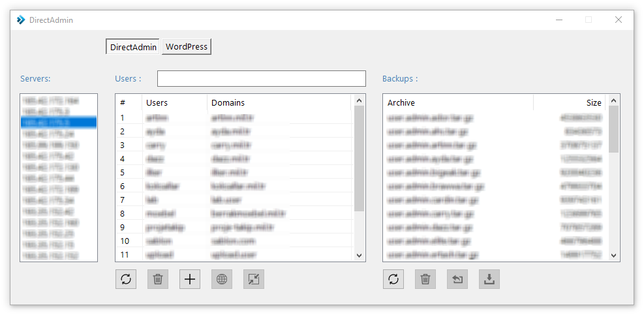Switch to the DirectAdmin tab
This screenshot has height=315, width=644.
(132, 47)
